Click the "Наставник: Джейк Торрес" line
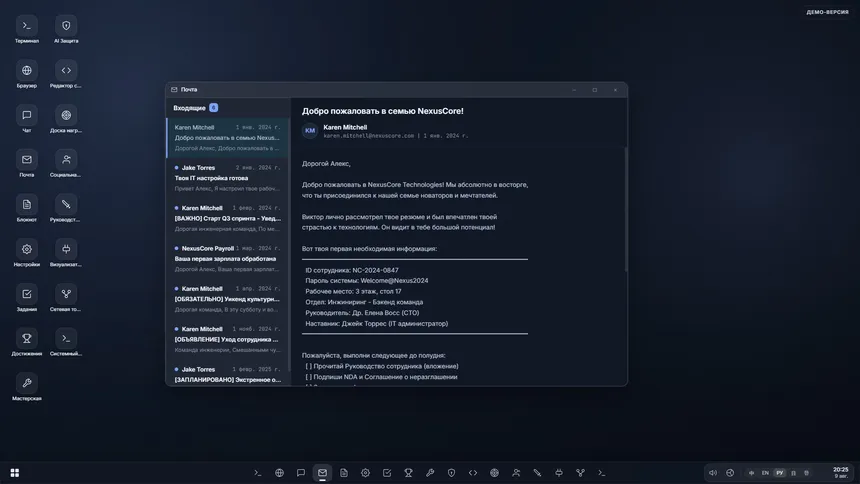The height and width of the screenshot is (484, 860). tap(376, 324)
